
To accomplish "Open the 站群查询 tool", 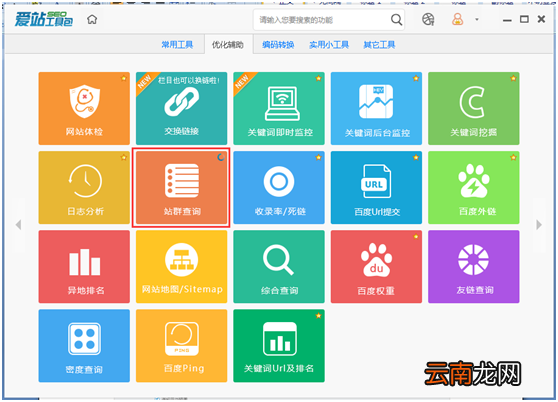I will point(181,187).
